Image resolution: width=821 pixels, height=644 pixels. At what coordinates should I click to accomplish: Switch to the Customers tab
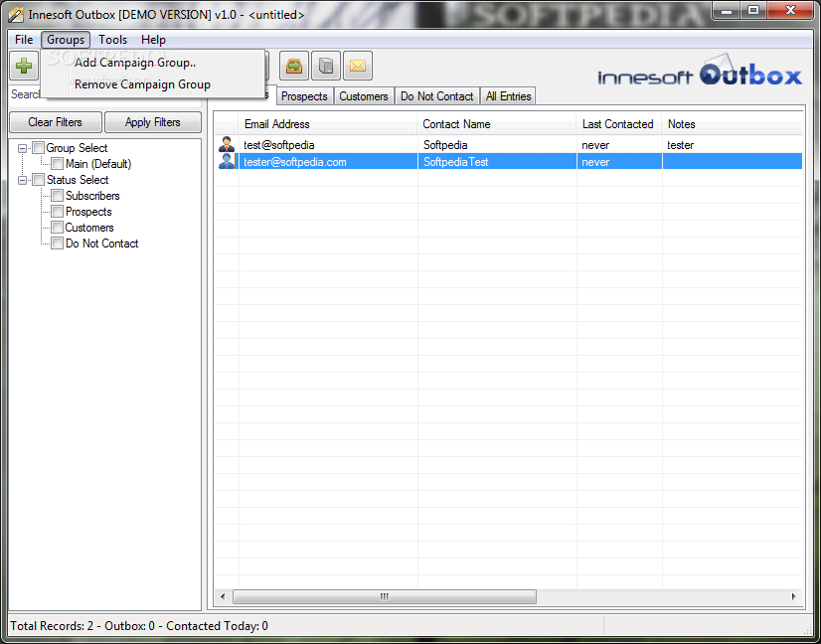[x=364, y=96]
